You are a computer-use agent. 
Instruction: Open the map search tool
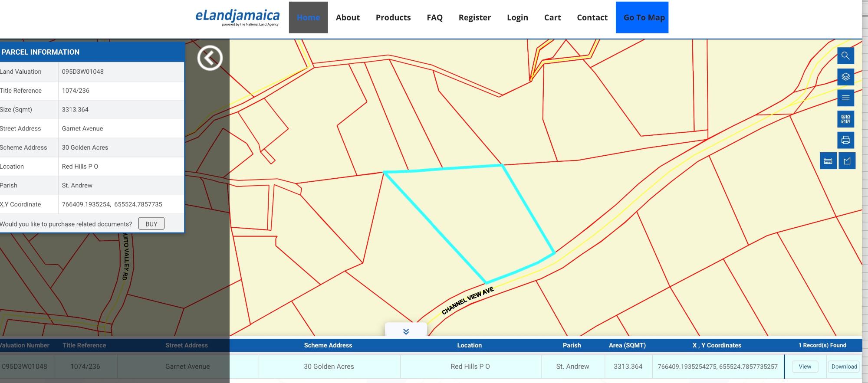845,56
